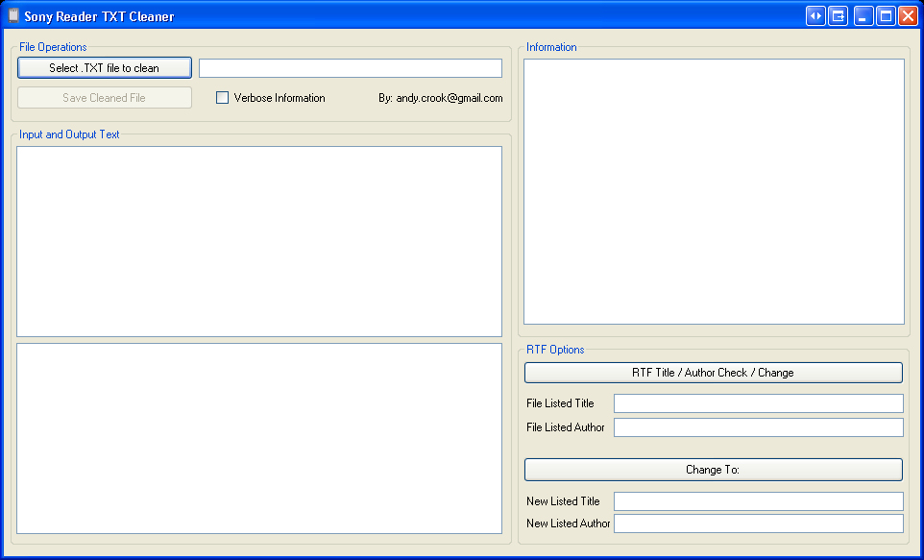
Task: Focus the New Listed Title field
Action: tap(759, 501)
